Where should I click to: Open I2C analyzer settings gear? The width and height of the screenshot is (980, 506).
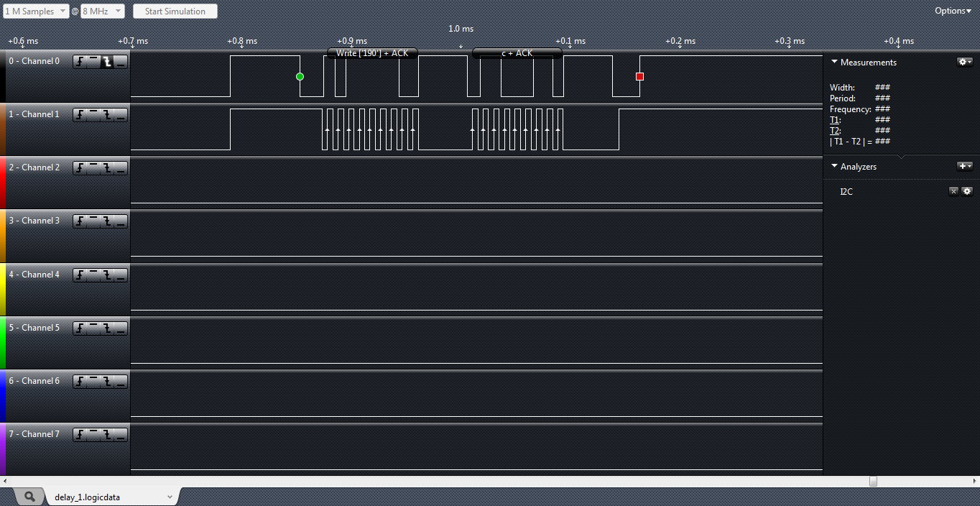click(x=967, y=191)
